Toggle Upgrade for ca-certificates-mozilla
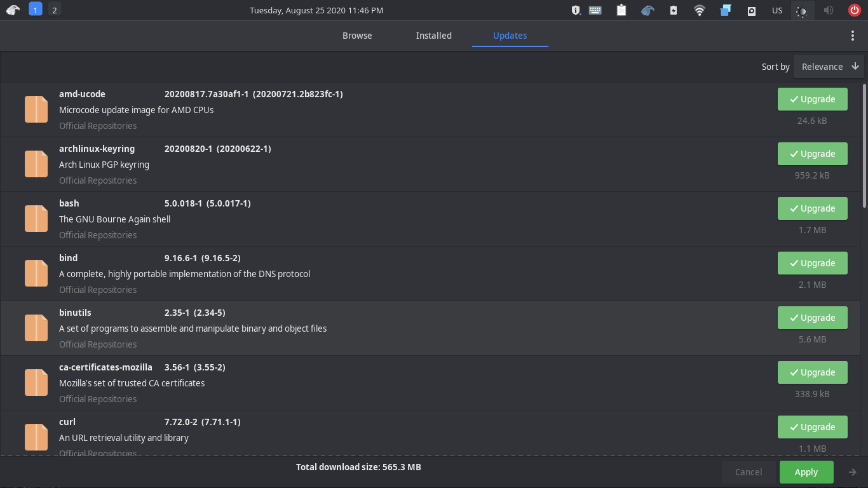 point(813,372)
